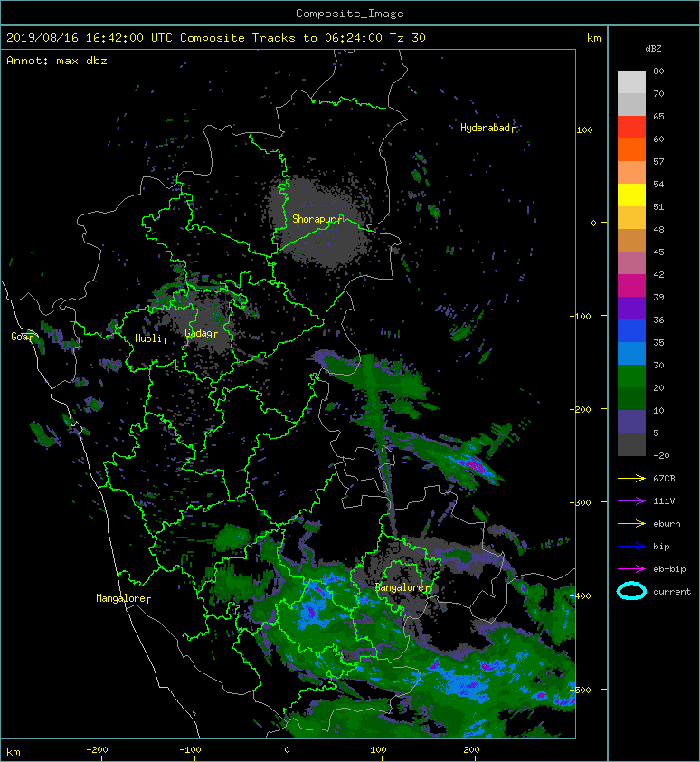Select the red 65-60 dBZ swatch
The width and height of the screenshot is (700, 762).
[x=631, y=128]
